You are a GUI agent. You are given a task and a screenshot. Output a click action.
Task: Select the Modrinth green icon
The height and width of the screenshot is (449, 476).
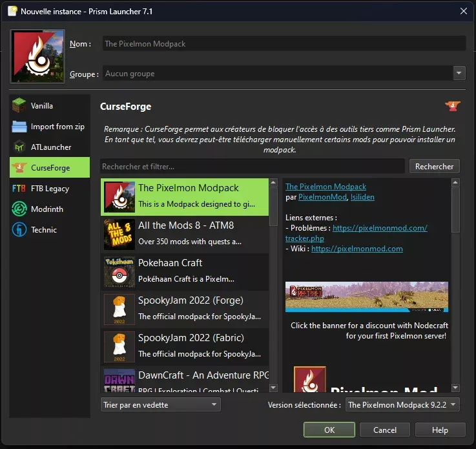(19, 209)
